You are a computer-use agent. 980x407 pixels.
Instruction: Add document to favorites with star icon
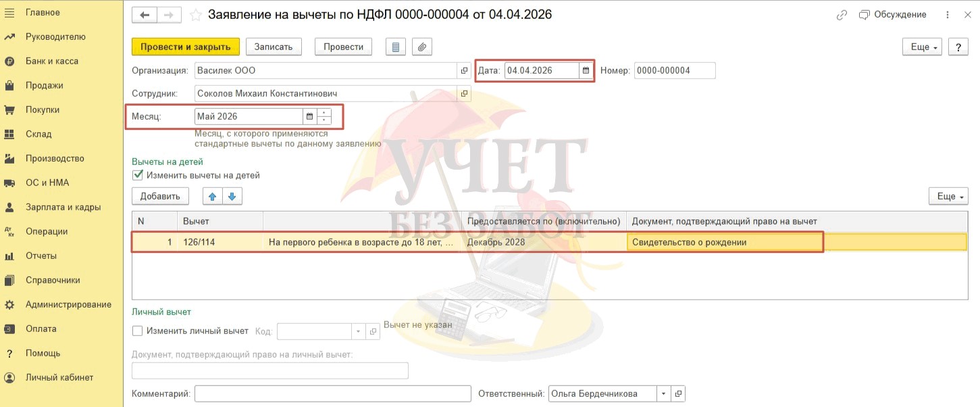click(x=196, y=15)
